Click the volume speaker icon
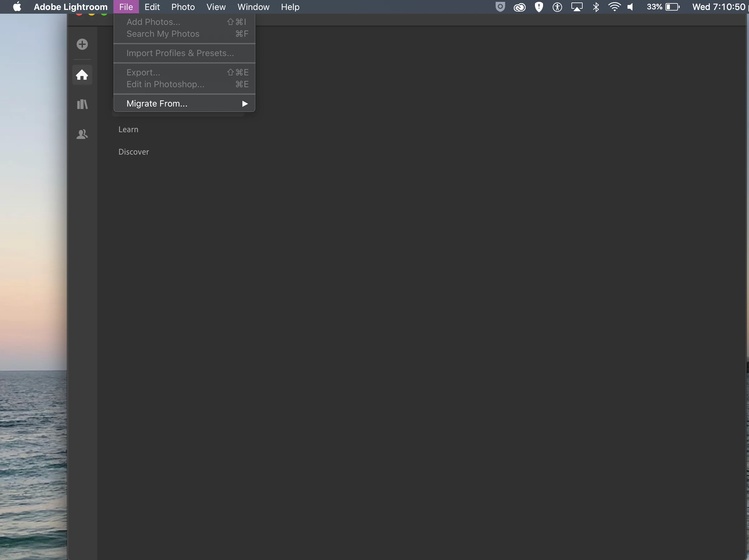Image resolution: width=749 pixels, height=560 pixels. click(x=630, y=7)
